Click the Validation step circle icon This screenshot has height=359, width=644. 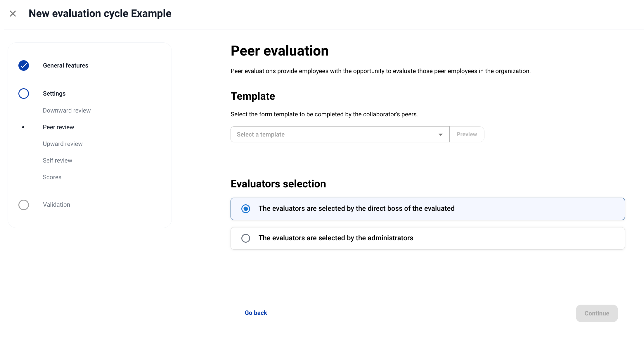24,205
